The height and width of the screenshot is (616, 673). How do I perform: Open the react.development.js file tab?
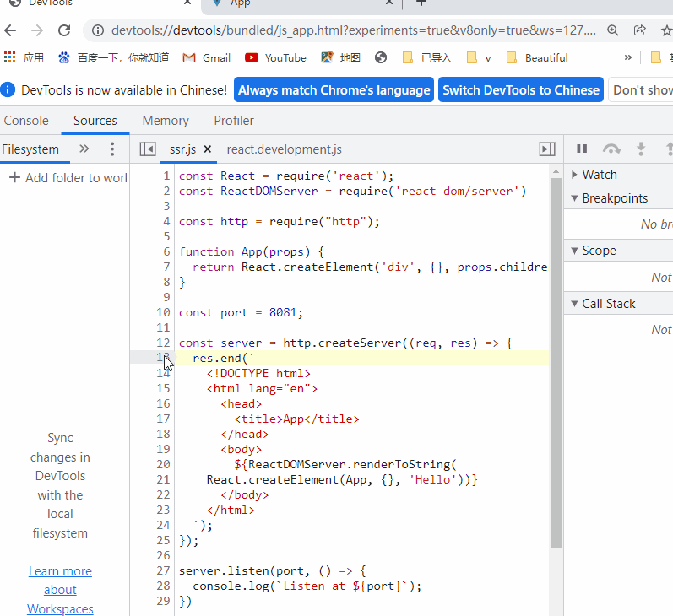[x=284, y=149]
